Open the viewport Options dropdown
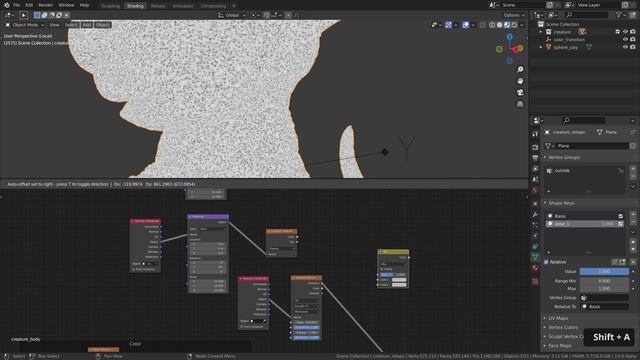The width and height of the screenshot is (640, 360). (513, 15)
